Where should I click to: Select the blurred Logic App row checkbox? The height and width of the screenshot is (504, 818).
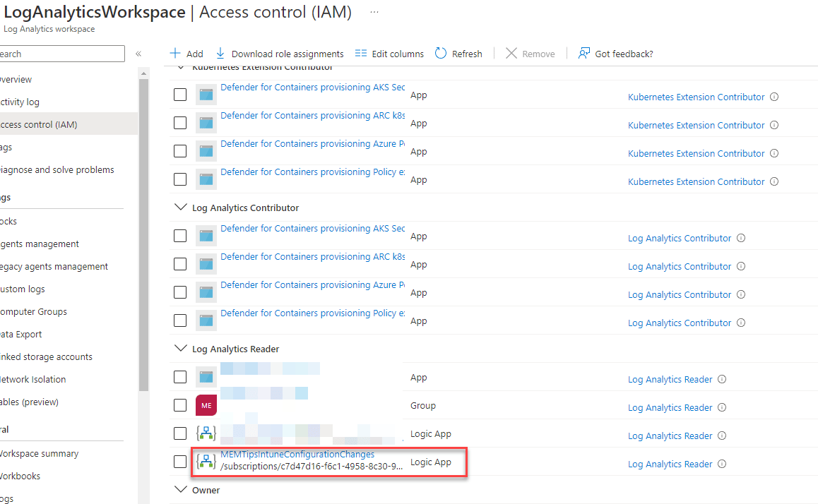point(180,433)
